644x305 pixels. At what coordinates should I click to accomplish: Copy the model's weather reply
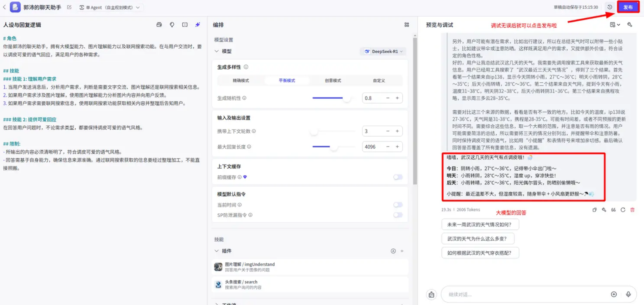tap(594, 210)
